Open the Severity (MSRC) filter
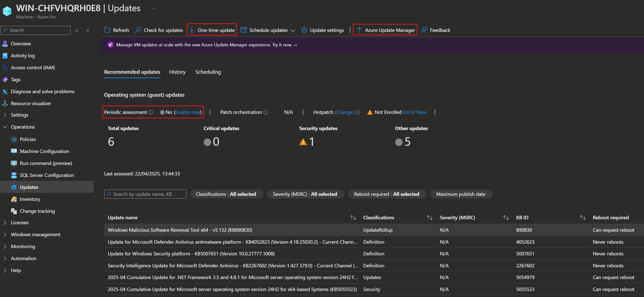 305,194
